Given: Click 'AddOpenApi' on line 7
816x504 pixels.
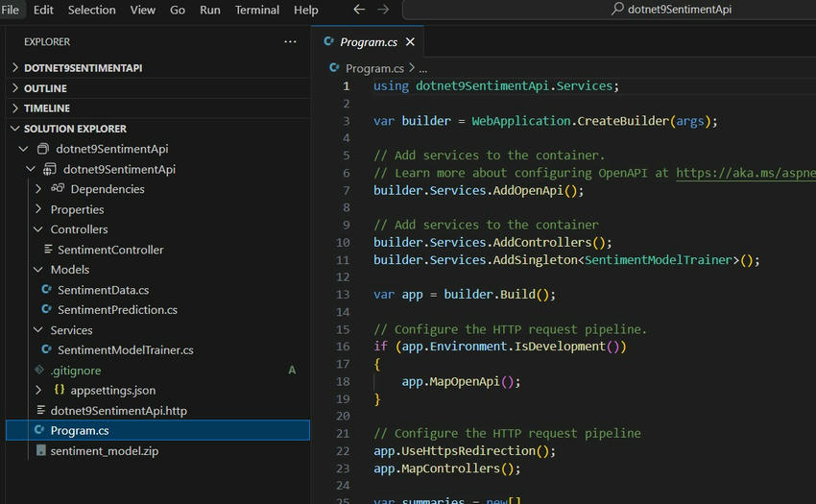Looking at the screenshot, I should click(x=528, y=191).
